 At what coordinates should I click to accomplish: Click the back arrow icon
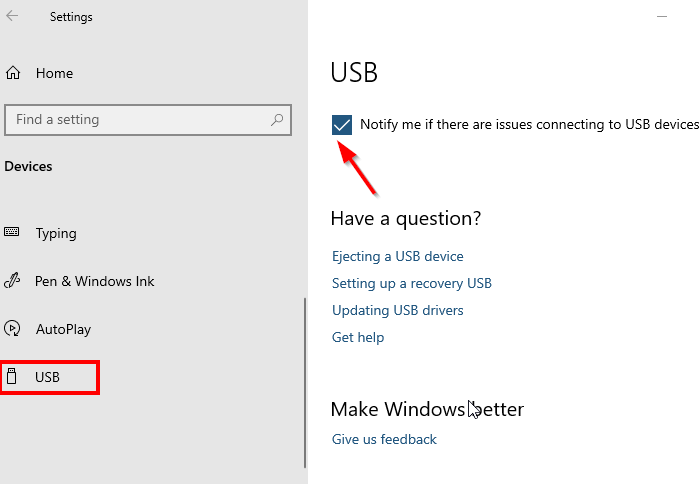(x=13, y=16)
